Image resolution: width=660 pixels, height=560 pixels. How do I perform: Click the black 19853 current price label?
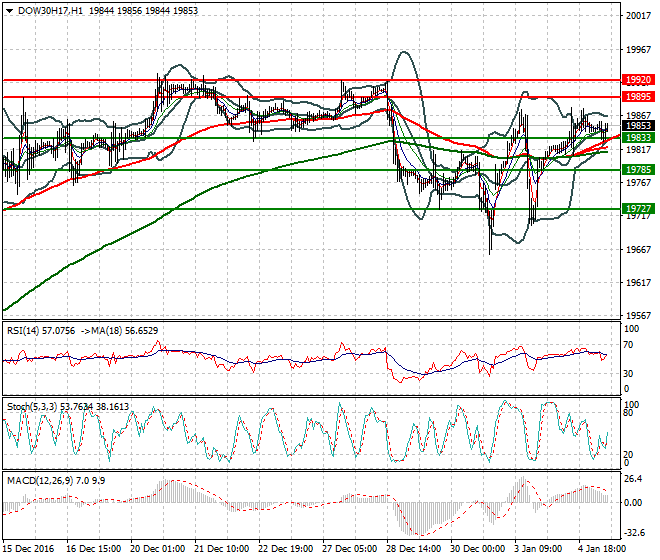point(638,125)
